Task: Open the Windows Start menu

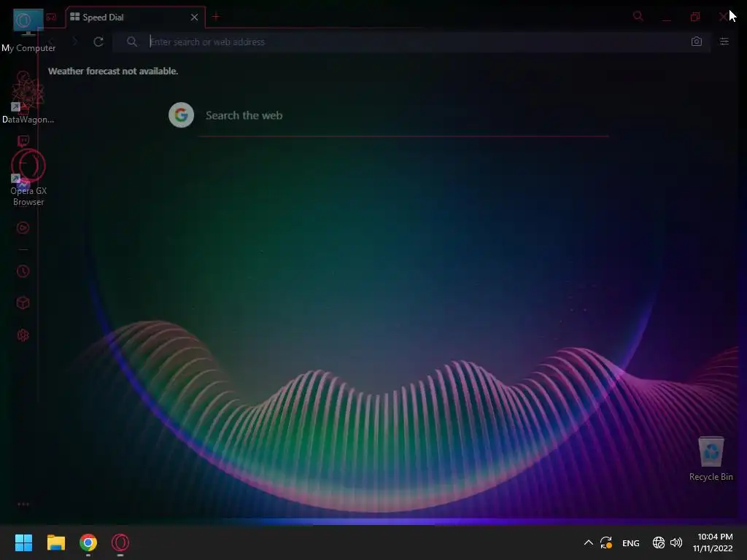Action: click(23, 542)
